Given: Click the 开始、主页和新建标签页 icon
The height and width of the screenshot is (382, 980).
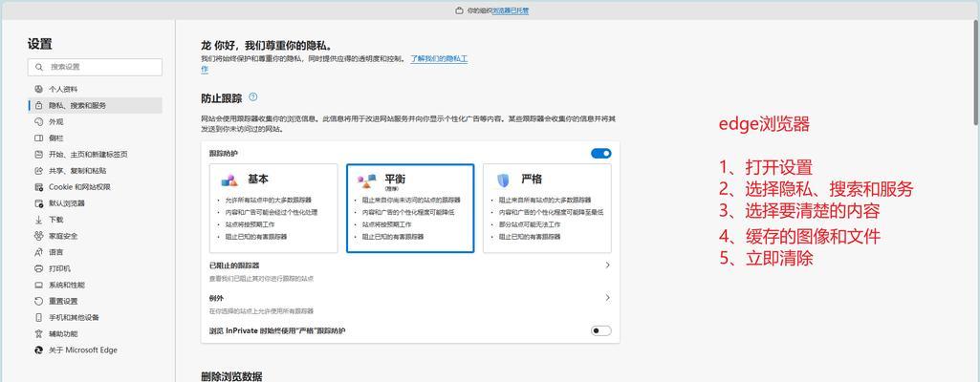Looking at the screenshot, I should [38, 154].
